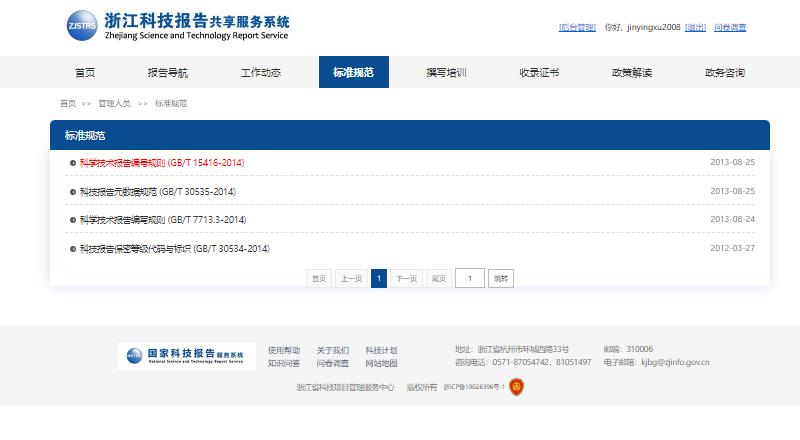Click the page number input field

tap(470, 279)
